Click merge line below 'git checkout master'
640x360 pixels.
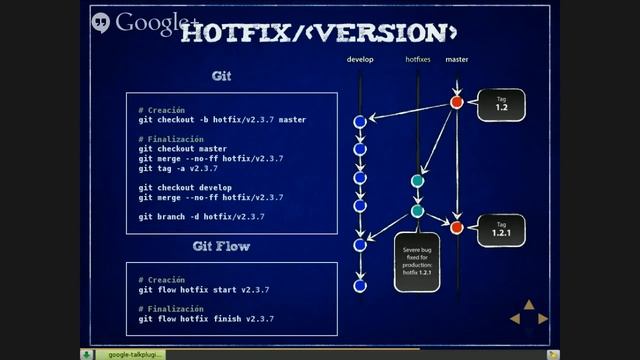[211, 159]
